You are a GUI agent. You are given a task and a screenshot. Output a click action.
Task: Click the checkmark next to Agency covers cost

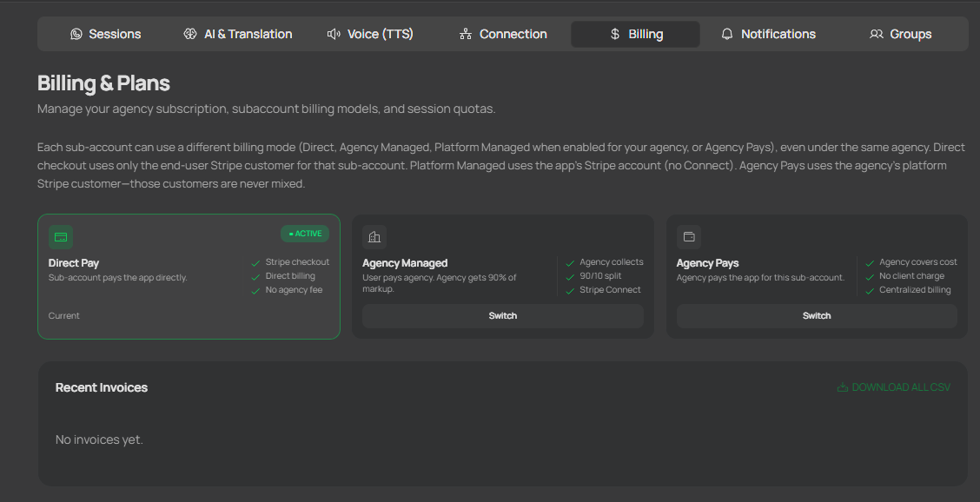click(870, 263)
